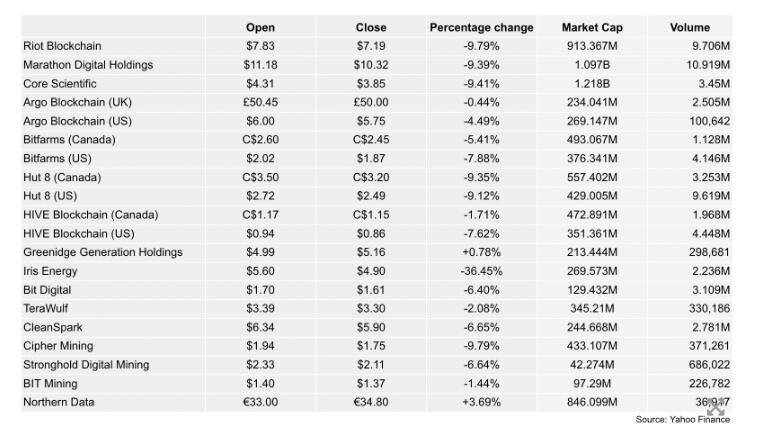757x429 pixels.
Task: Click the Open column header
Action: pyautogui.click(x=260, y=27)
